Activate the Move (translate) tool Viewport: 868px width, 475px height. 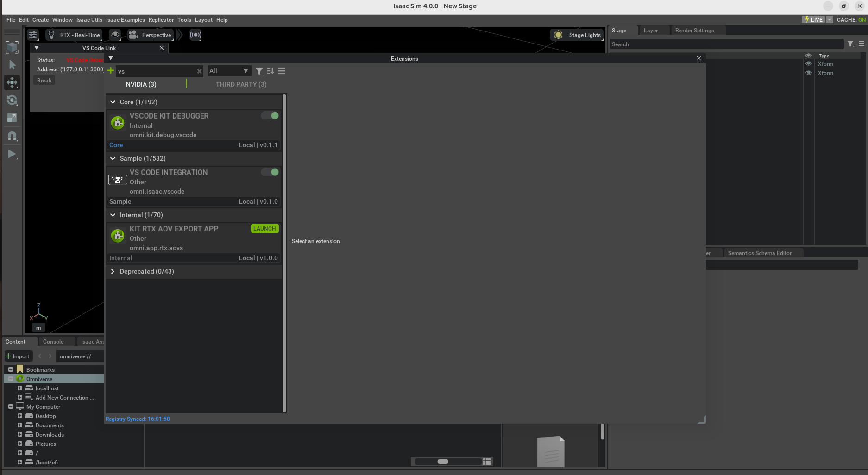tap(12, 82)
